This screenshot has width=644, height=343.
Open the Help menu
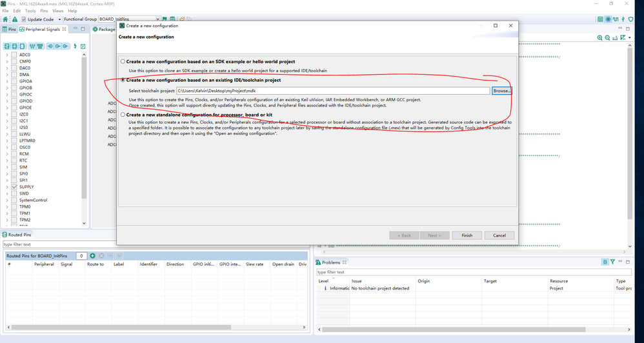tap(72, 11)
